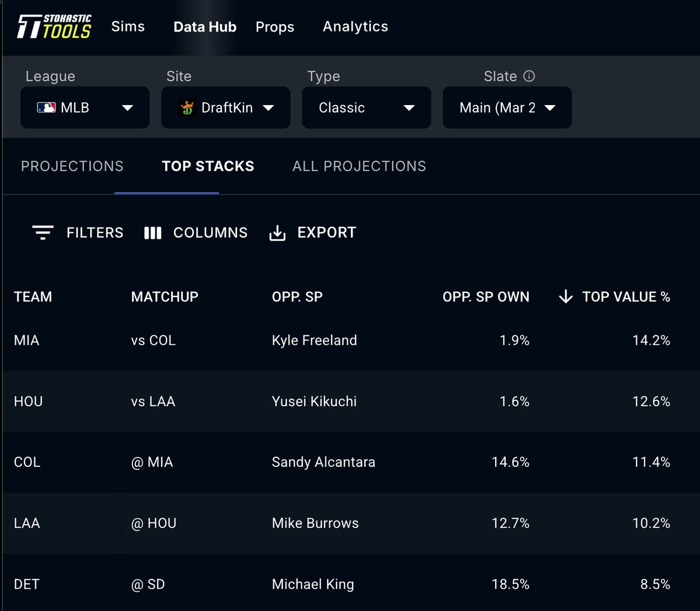Select the DET team cell

(x=27, y=584)
